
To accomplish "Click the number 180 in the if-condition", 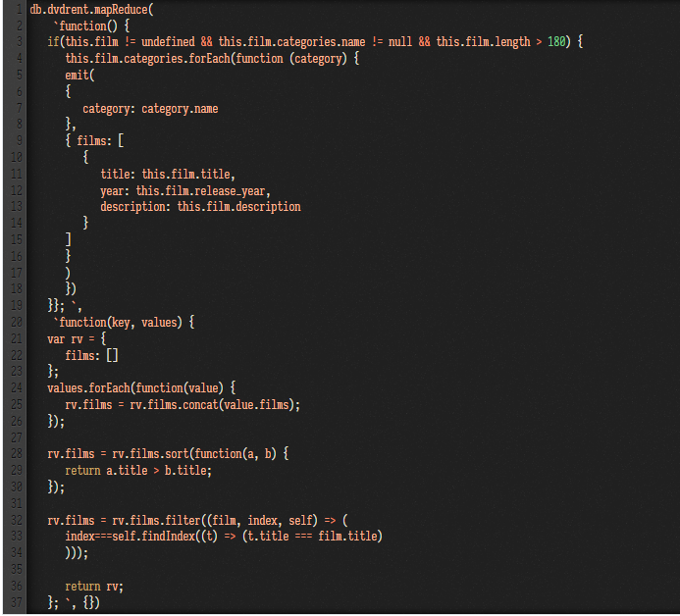I will click(556, 42).
